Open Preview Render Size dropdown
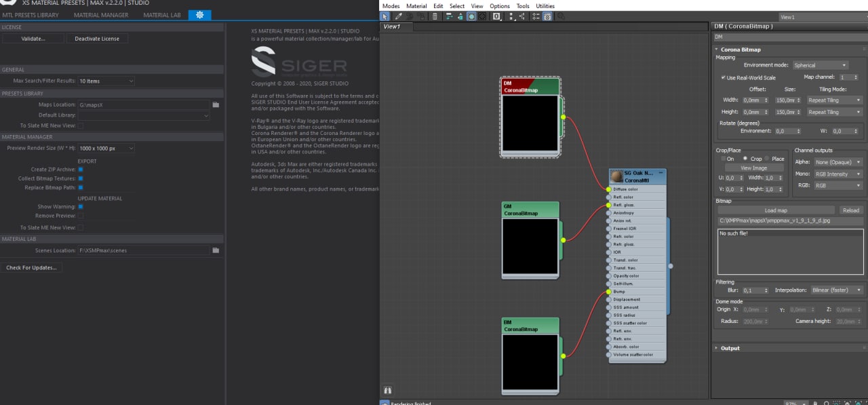The height and width of the screenshot is (405, 868). (106, 148)
